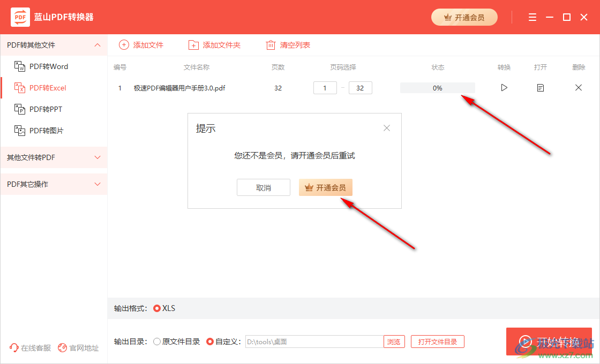Select the XLS output format radio
The width and height of the screenshot is (600, 364).
point(157,308)
